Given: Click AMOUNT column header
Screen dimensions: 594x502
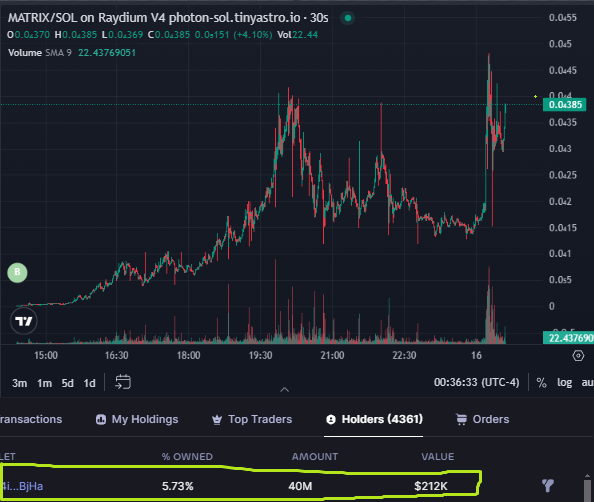Looking at the screenshot, I should [314, 457].
